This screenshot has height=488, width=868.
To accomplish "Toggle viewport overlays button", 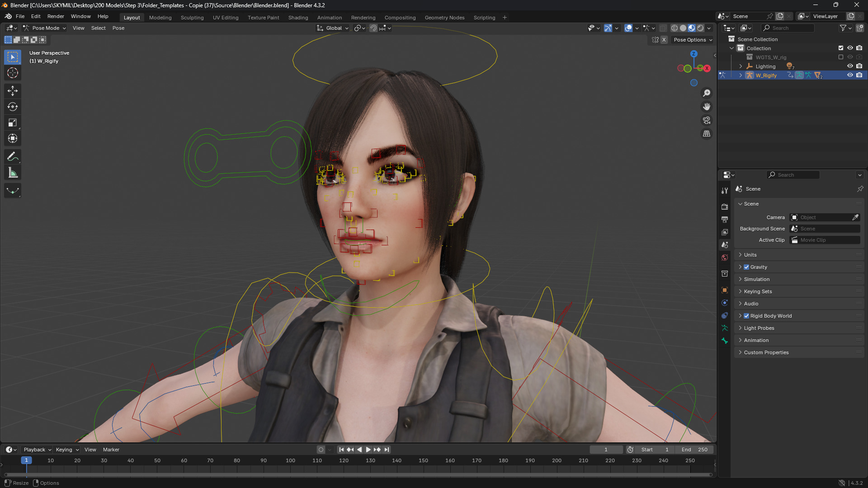I will click(628, 28).
